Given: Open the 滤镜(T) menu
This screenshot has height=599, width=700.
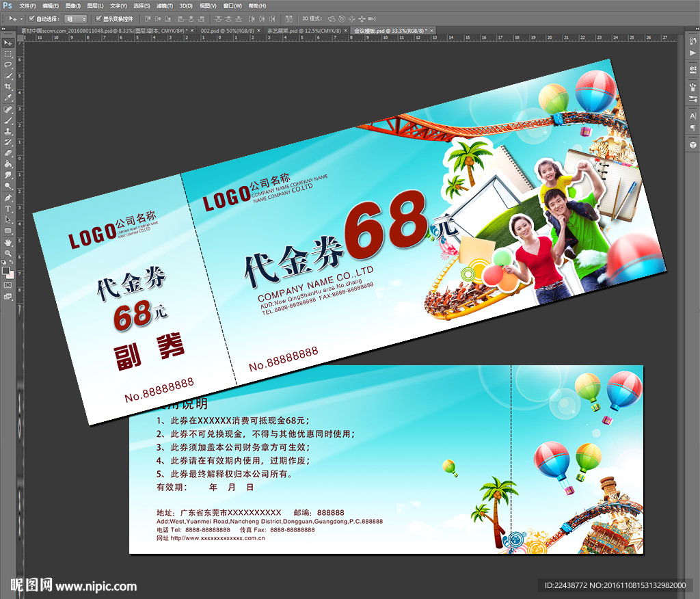Looking at the screenshot, I should (165, 5).
